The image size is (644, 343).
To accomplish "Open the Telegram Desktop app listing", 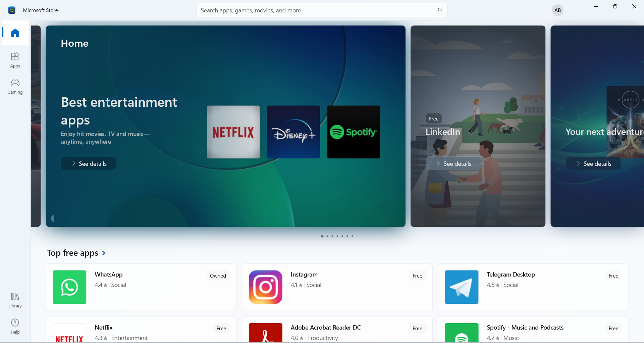I will pos(533,287).
